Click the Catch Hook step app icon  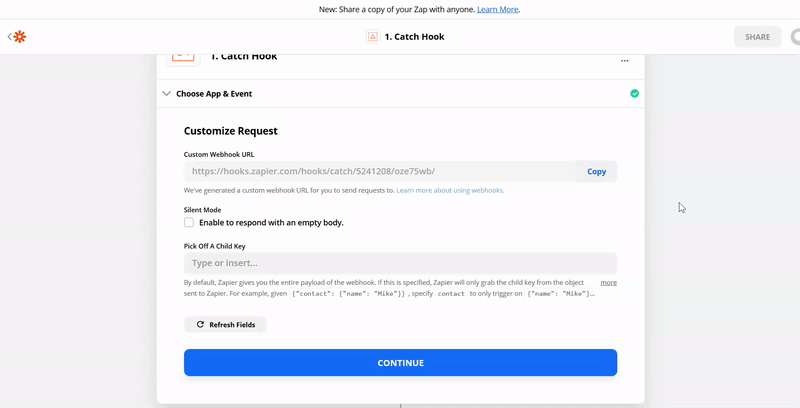click(x=182, y=56)
